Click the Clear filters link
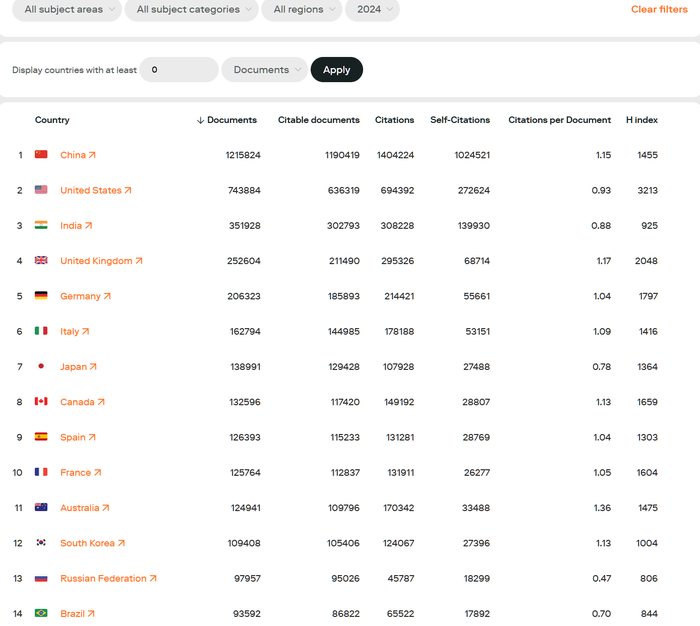 tap(659, 10)
